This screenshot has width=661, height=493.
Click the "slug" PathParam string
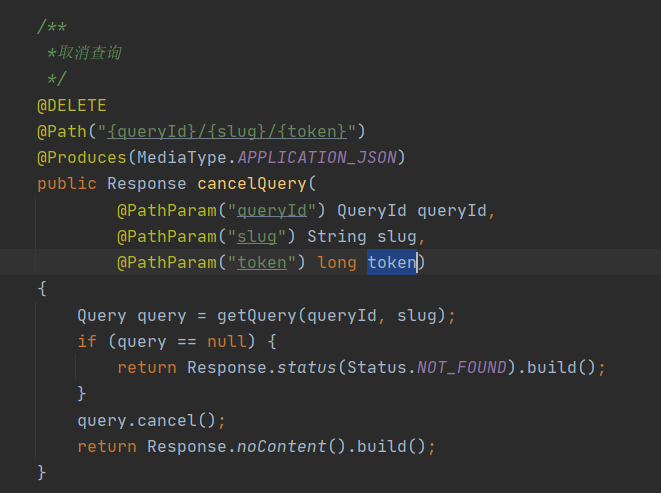257,237
